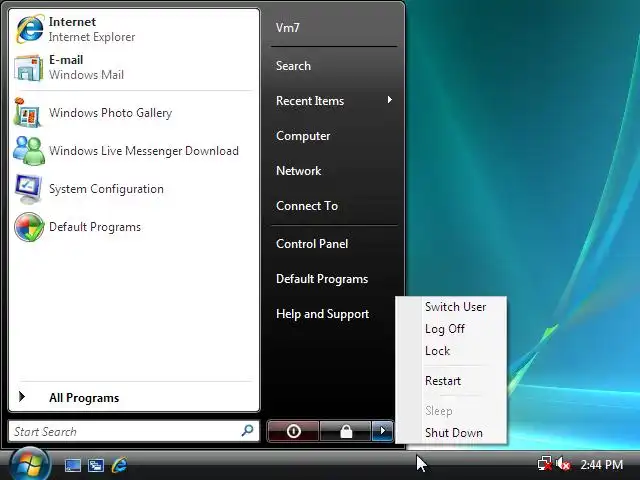The image size is (640, 480).
Task: Click the 2:44 PM clock
Action: tap(602, 464)
